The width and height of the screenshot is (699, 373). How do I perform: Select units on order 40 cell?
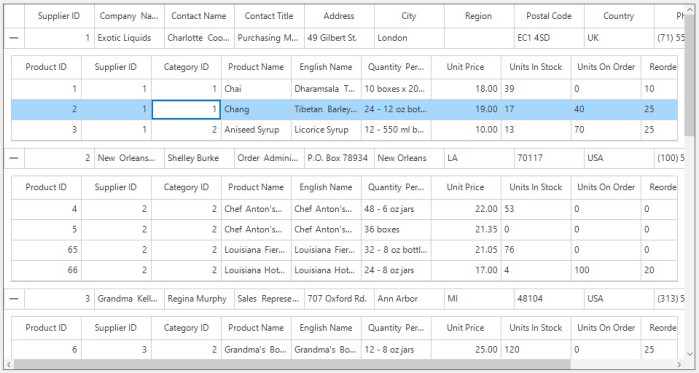click(x=606, y=110)
